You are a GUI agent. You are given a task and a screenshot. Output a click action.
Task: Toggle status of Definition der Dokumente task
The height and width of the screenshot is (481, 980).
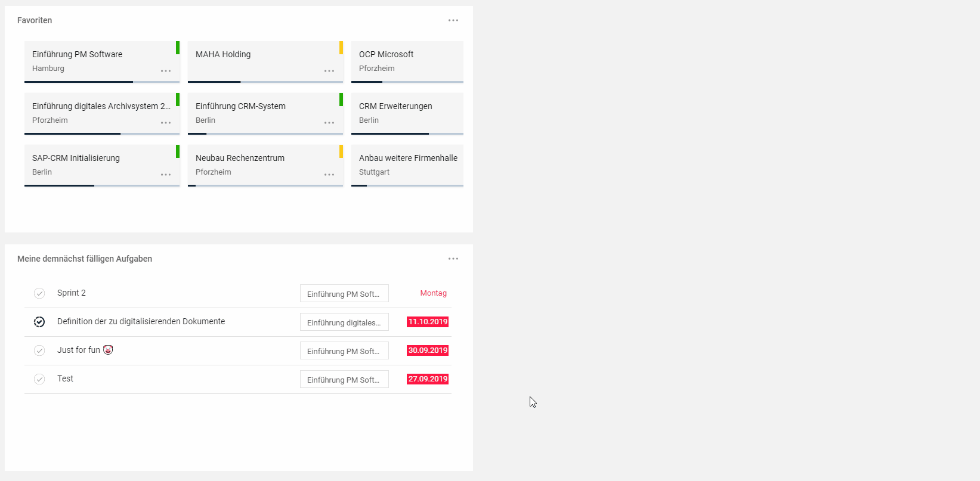tap(39, 322)
